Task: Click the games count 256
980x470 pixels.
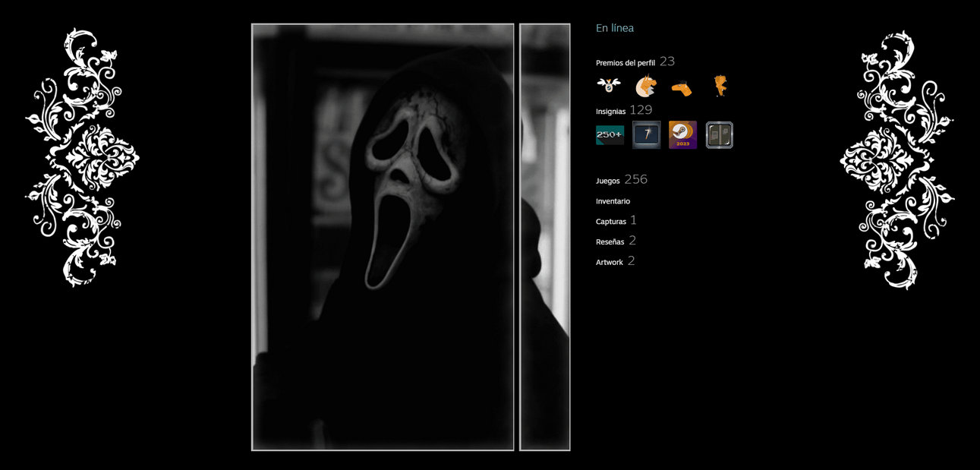Action: pyautogui.click(x=635, y=180)
